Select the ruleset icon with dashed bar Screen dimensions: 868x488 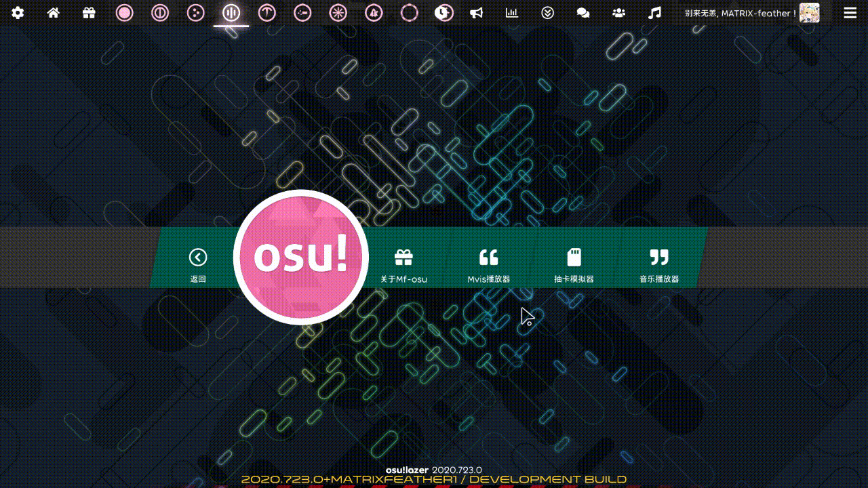[x=302, y=13]
